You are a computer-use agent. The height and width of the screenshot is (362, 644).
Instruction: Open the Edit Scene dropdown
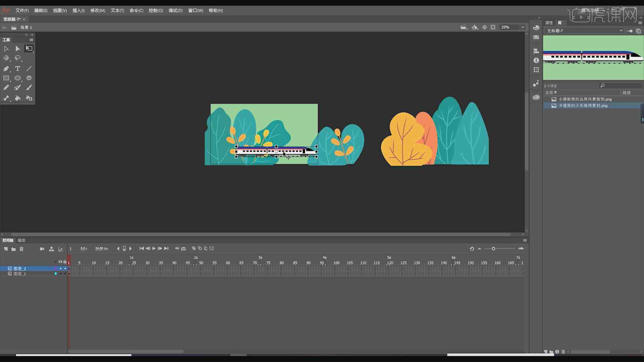click(464, 27)
